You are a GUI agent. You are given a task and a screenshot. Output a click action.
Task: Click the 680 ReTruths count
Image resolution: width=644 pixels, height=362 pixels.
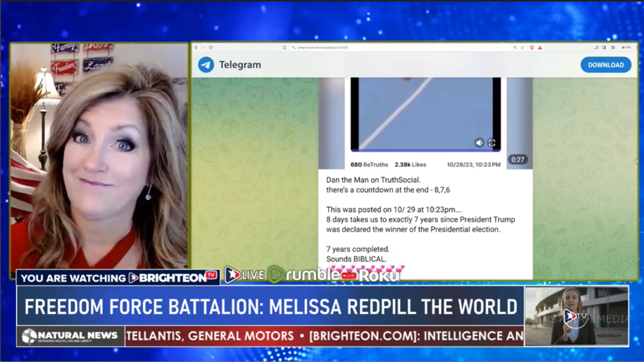pos(369,164)
